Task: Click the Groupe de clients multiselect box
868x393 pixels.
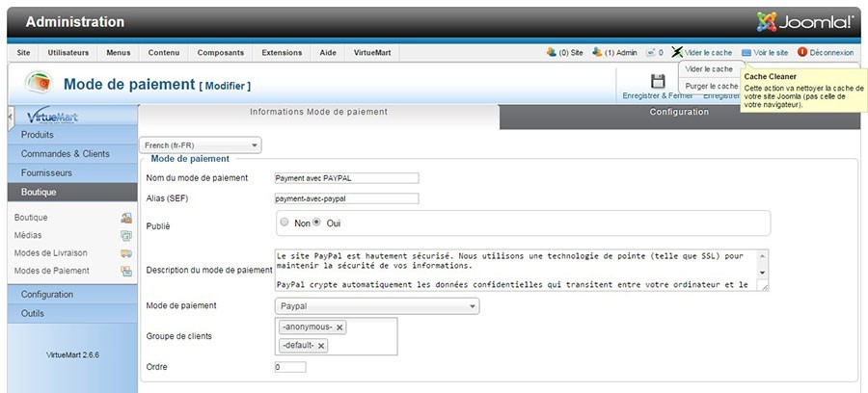Action: (x=336, y=336)
